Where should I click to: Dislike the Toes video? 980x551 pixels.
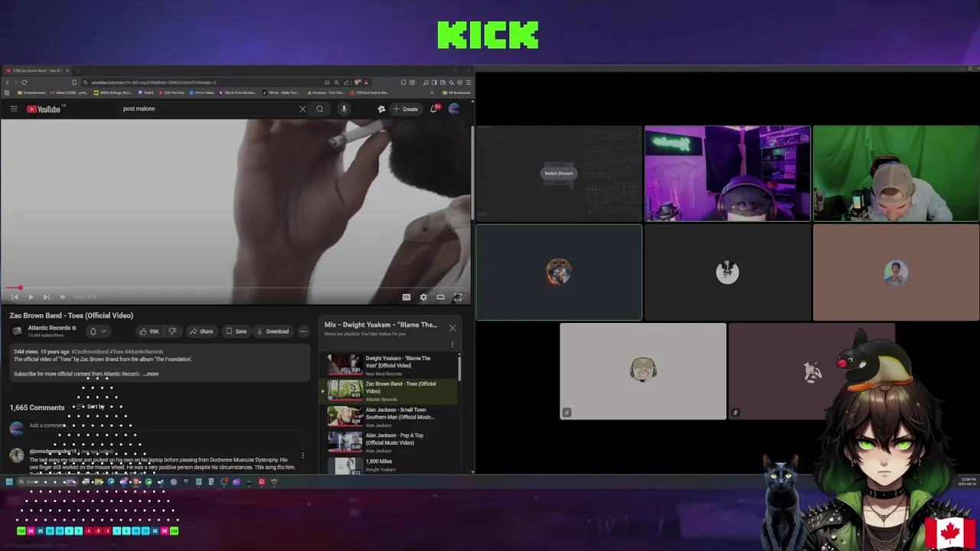click(172, 331)
